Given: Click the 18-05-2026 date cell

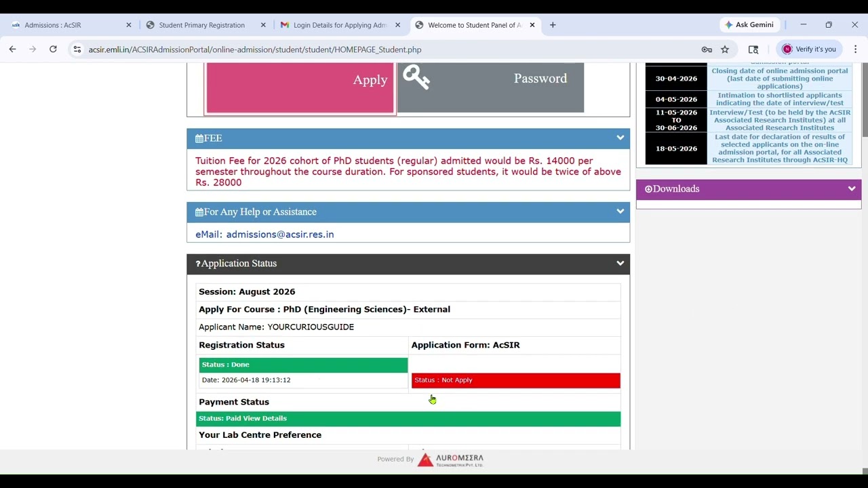Looking at the screenshot, I should pos(676,148).
